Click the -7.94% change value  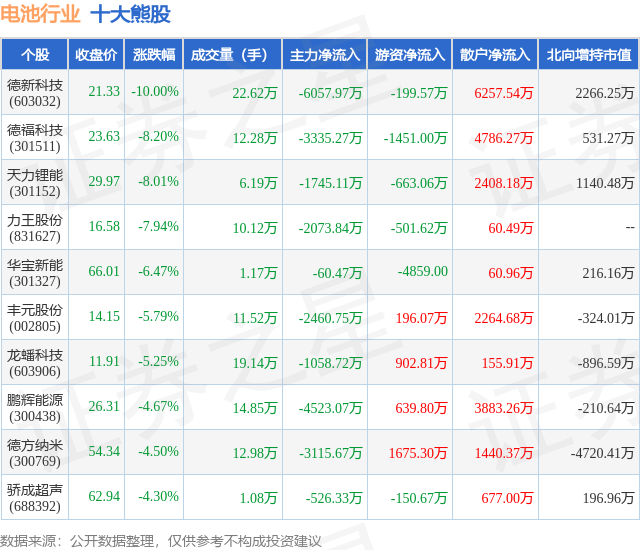(x=158, y=226)
